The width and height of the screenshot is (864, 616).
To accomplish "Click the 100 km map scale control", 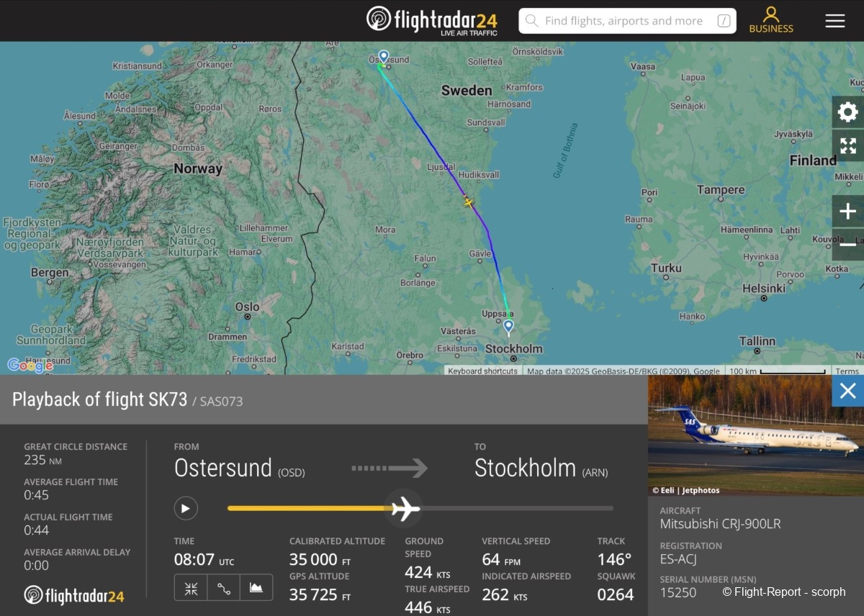I will [x=777, y=371].
